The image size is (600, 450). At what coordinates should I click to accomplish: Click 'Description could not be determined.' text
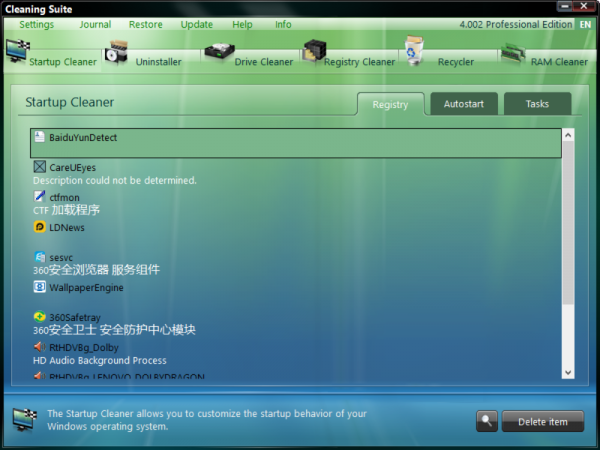(115, 180)
